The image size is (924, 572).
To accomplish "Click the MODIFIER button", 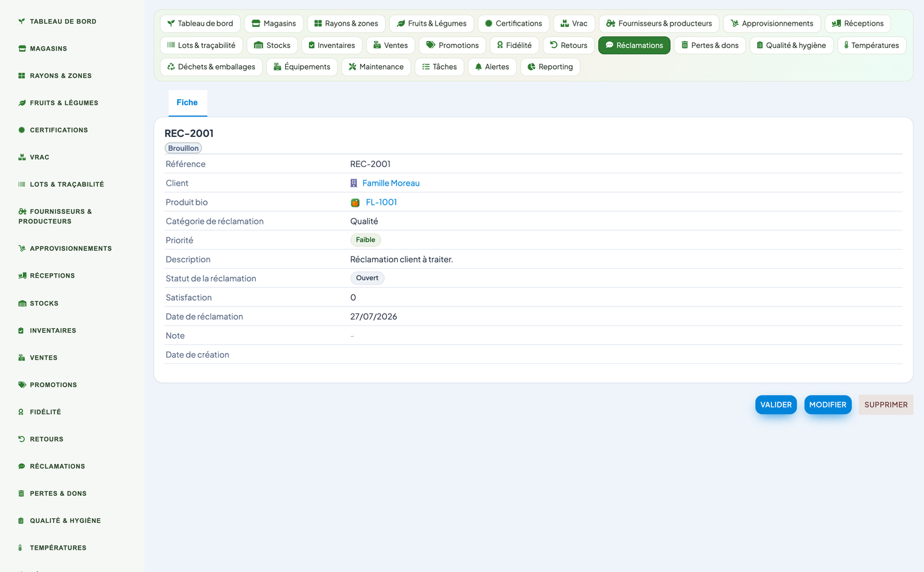I will 828,405.
